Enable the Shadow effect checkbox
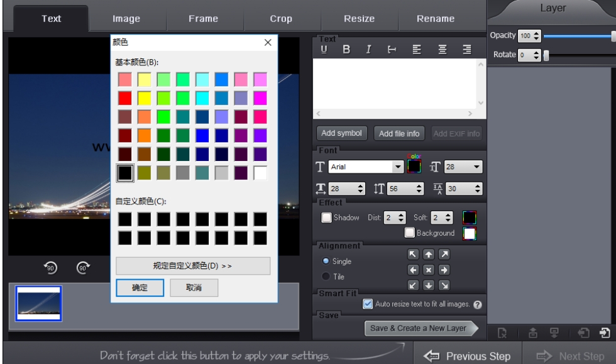The height and width of the screenshot is (364, 616). tap(326, 218)
